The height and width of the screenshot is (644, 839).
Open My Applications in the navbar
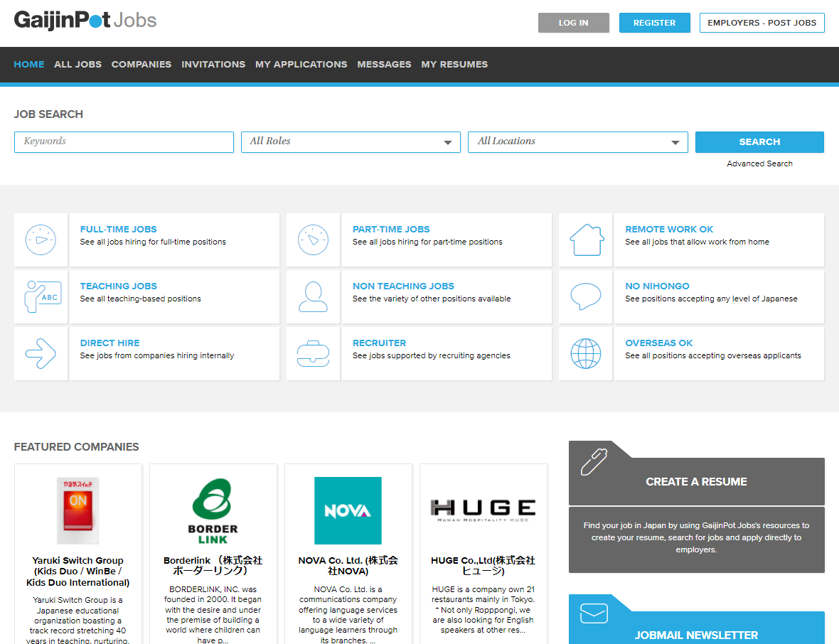[x=301, y=64]
